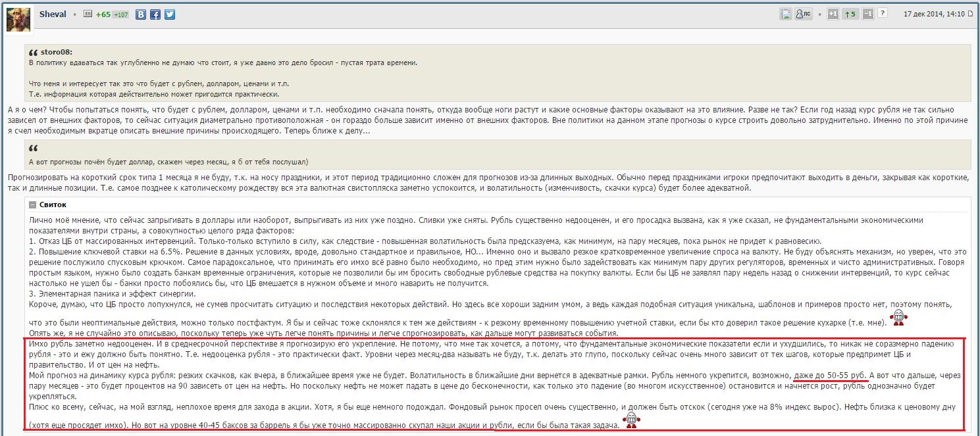Click the Свиток spoiler title
Image resolution: width=980 pixels, height=436 pixels.
click(x=53, y=205)
